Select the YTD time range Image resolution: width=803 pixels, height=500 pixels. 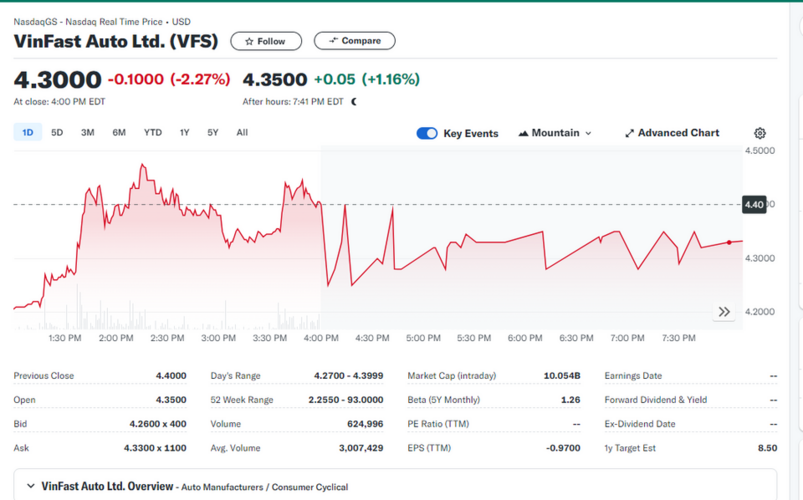coord(153,132)
